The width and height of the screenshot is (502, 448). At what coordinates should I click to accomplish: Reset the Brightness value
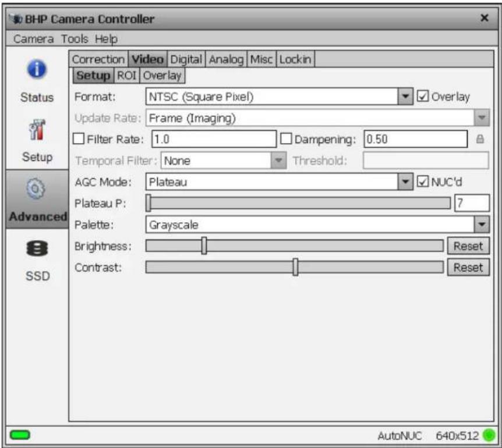[468, 246]
